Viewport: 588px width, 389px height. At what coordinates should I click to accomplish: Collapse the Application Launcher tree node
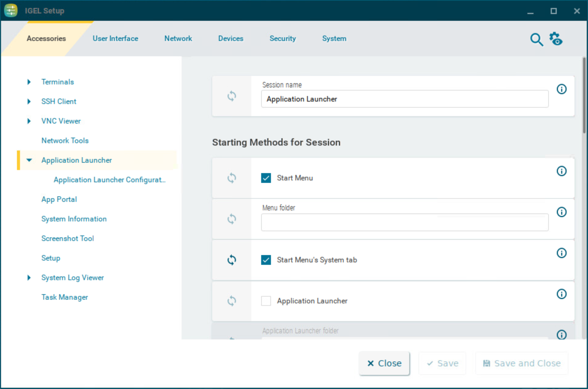click(29, 160)
